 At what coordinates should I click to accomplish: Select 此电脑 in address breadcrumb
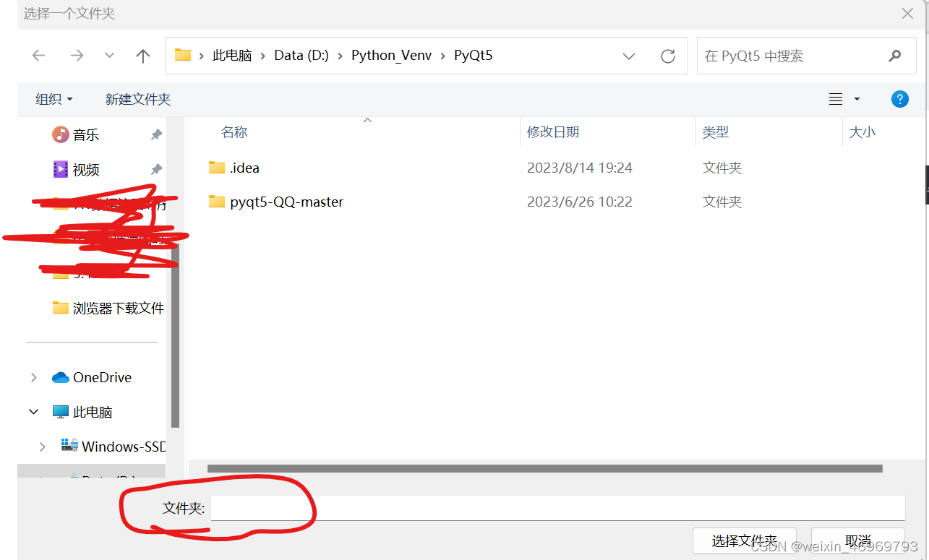[x=232, y=56]
